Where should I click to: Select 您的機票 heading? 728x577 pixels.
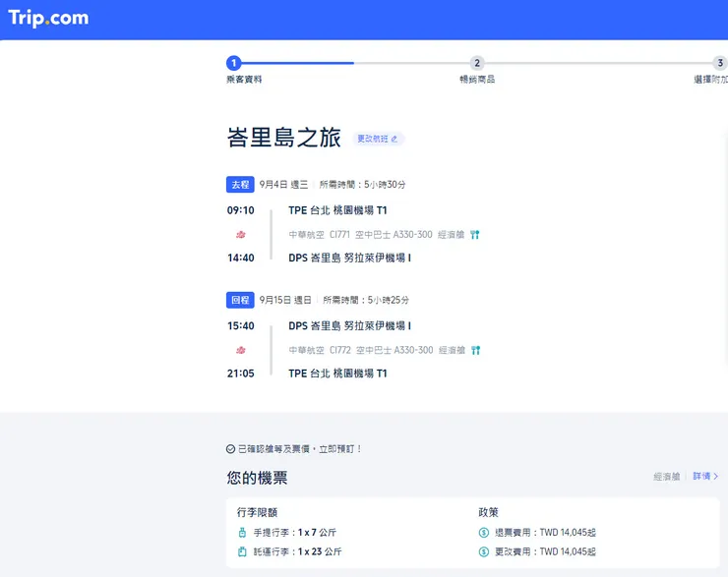(x=257, y=478)
